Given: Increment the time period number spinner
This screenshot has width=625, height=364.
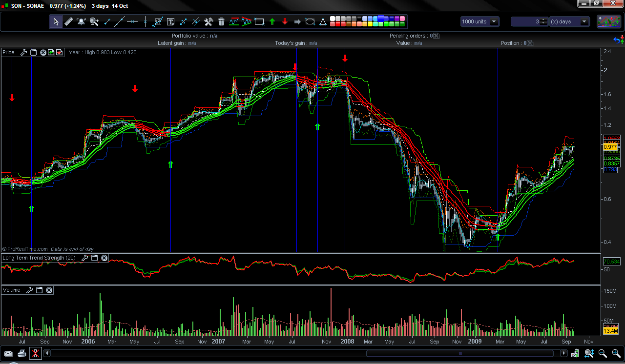Looking at the screenshot, I should pos(544,20).
